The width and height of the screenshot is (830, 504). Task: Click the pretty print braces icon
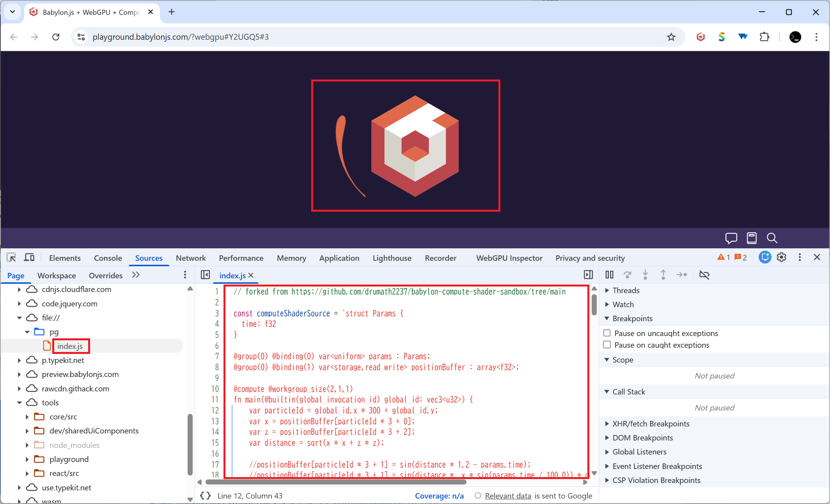pos(206,495)
